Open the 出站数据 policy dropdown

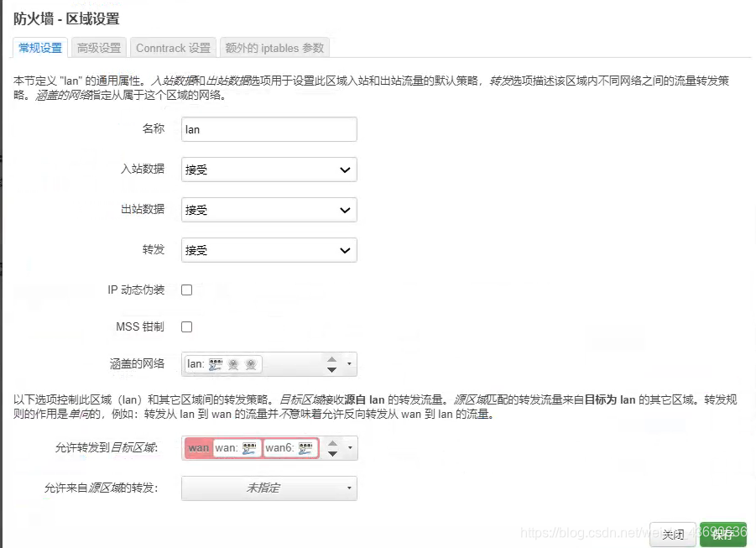click(269, 210)
